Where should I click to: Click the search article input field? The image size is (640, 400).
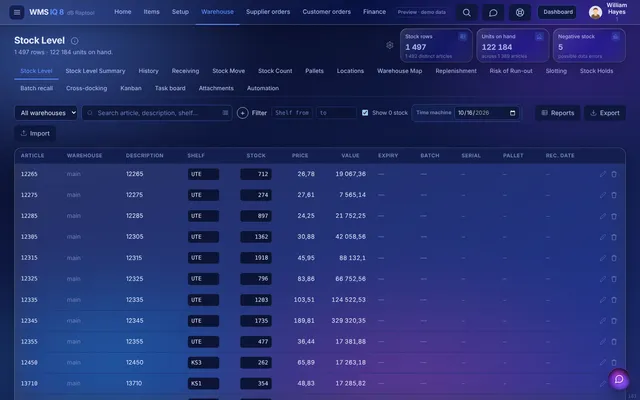[x=157, y=113]
